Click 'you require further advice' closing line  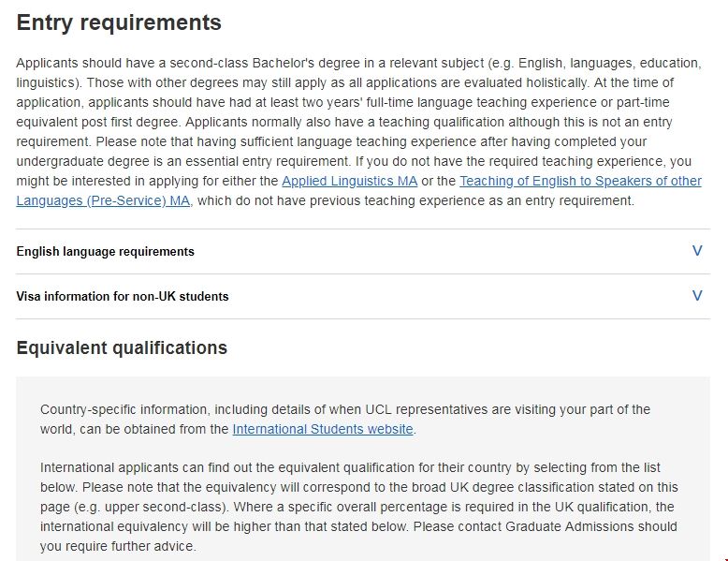[118, 546]
